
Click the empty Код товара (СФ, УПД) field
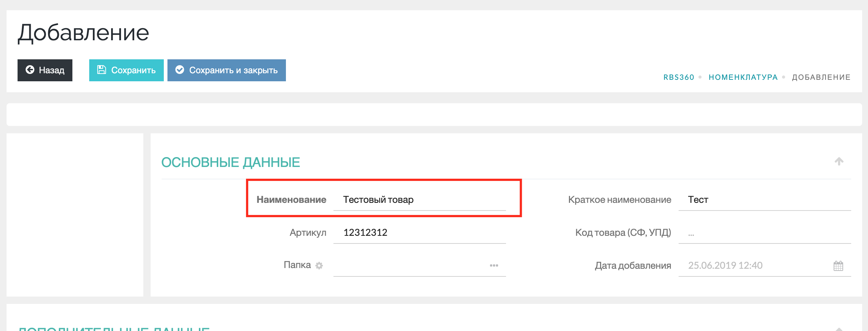tap(764, 233)
